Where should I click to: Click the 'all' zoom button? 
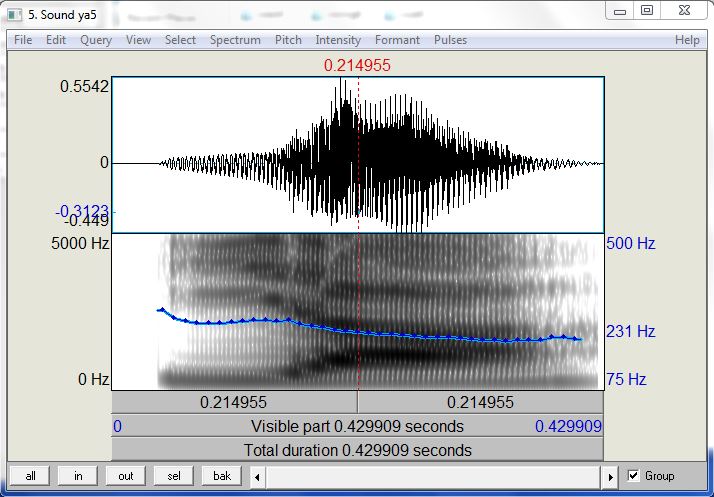click(30, 476)
